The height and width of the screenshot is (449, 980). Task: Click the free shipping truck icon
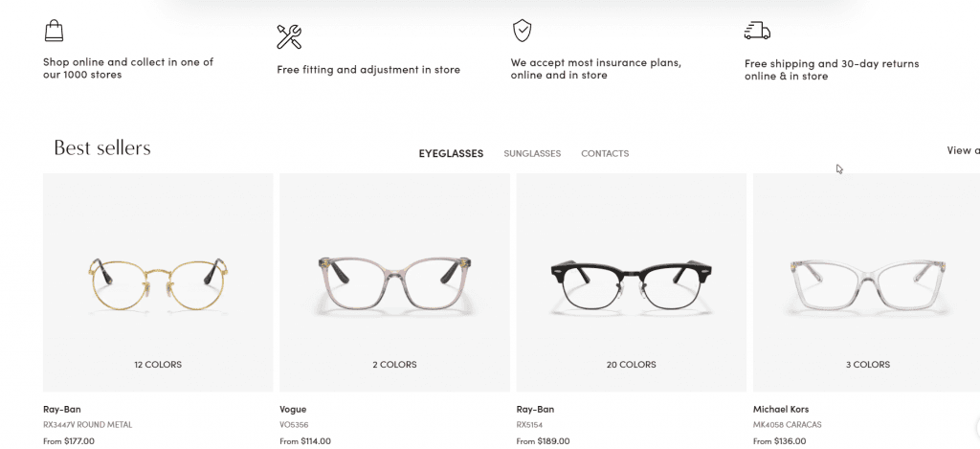[x=757, y=31]
